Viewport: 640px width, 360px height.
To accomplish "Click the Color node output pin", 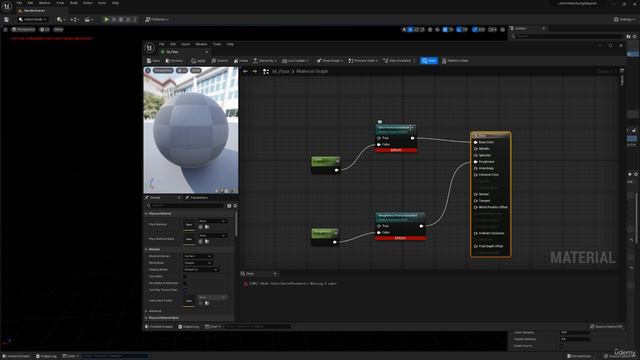I will pyautogui.click(x=336, y=170).
